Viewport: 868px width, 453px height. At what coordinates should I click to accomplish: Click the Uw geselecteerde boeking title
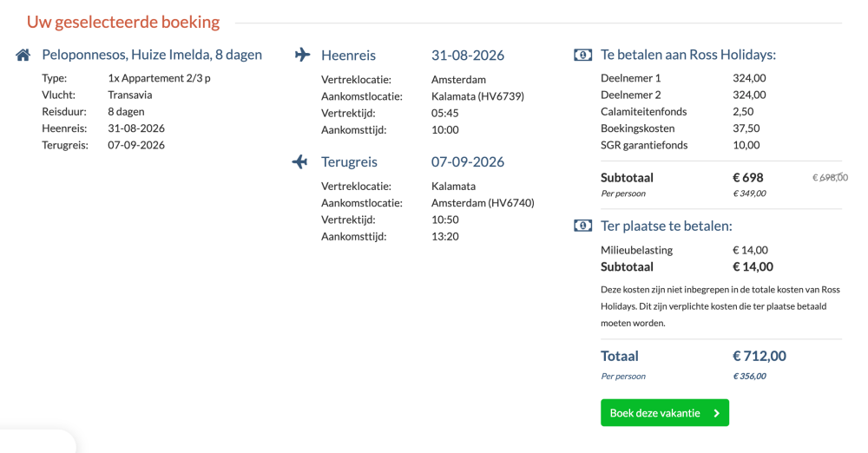(123, 23)
